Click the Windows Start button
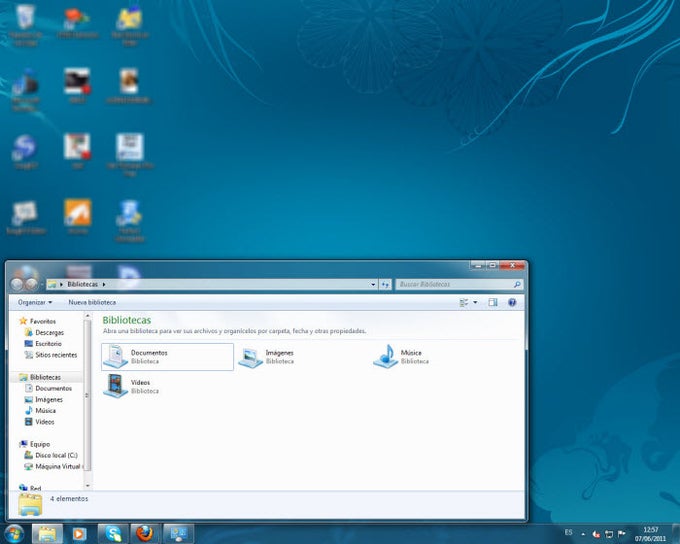 click(x=14, y=533)
